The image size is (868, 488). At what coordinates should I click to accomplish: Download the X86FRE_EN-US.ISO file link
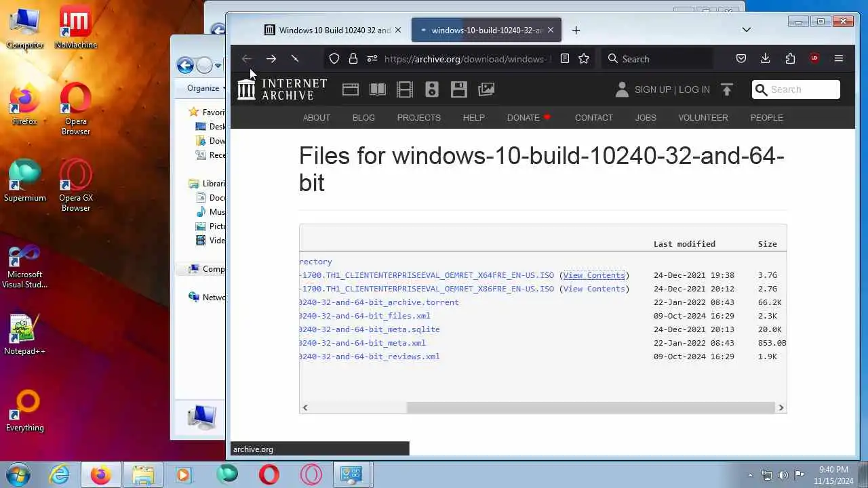(x=427, y=289)
